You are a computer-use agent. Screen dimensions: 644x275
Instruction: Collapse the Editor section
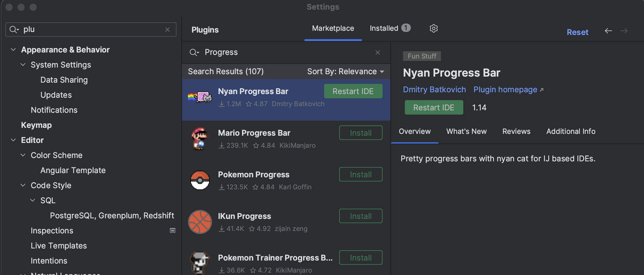click(13, 140)
